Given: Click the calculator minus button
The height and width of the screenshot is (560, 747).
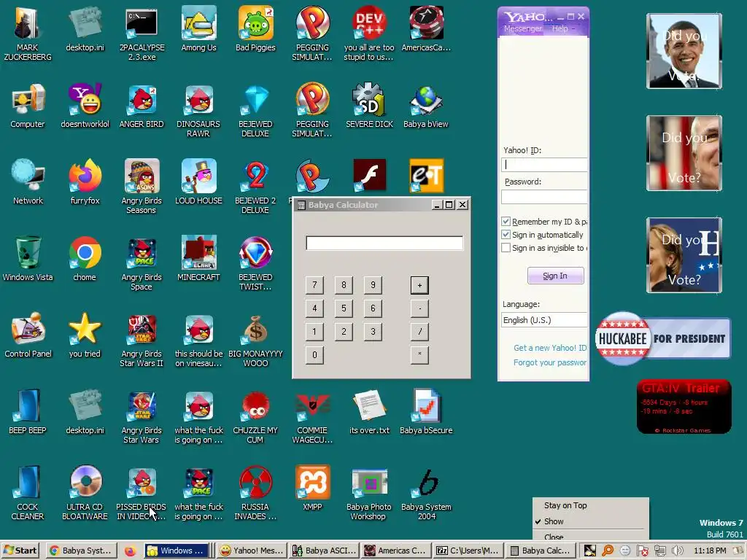Looking at the screenshot, I should pos(419,308).
